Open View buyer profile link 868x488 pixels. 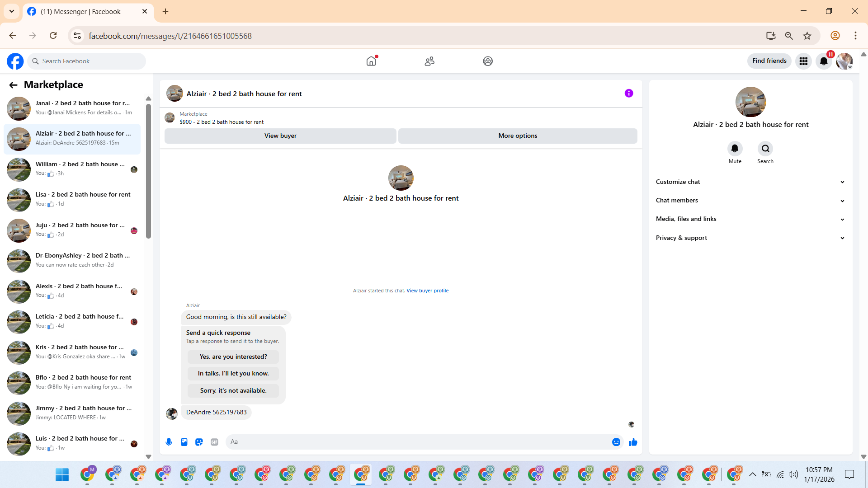tap(427, 291)
